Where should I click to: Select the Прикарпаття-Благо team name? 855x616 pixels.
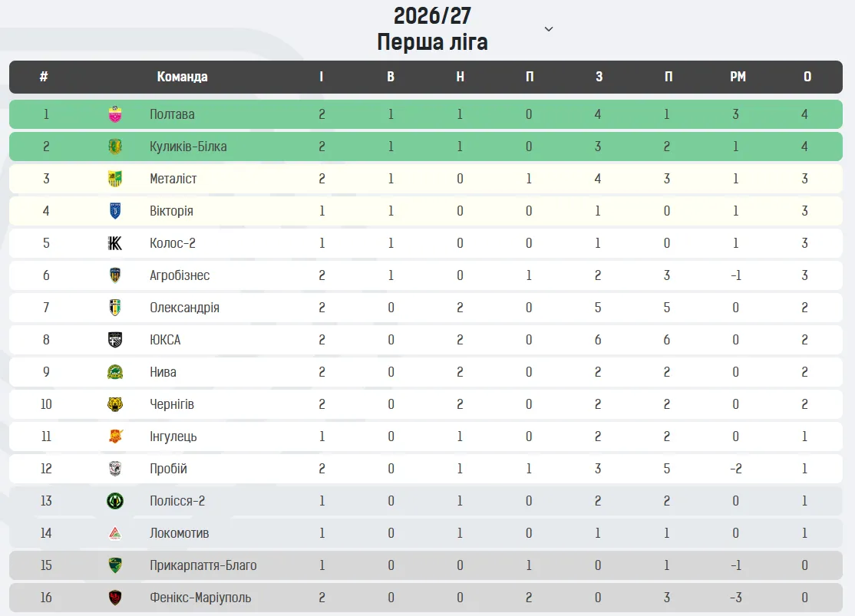pos(203,565)
